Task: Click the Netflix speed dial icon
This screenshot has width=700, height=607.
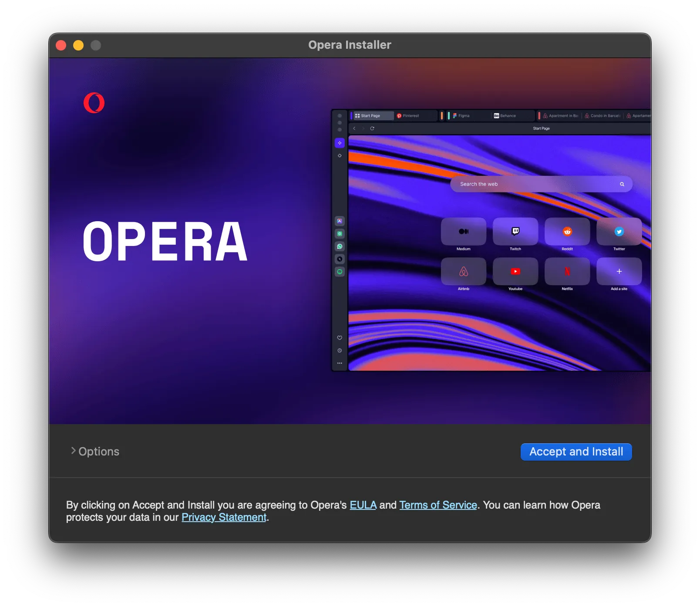Action: pyautogui.click(x=567, y=272)
